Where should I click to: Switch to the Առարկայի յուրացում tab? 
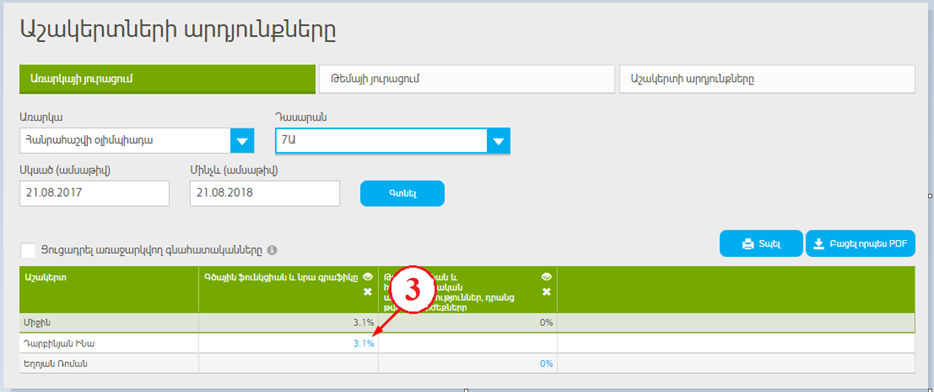[x=167, y=79]
